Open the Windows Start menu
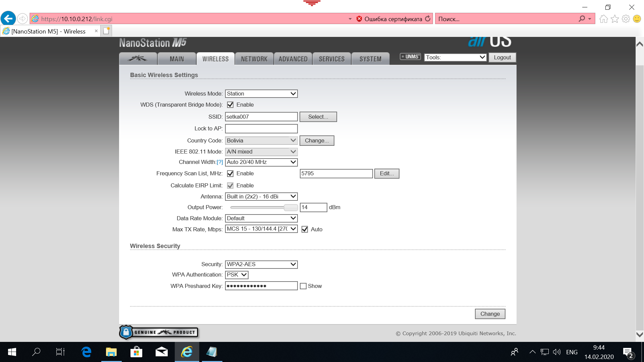 click(x=12, y=352)
